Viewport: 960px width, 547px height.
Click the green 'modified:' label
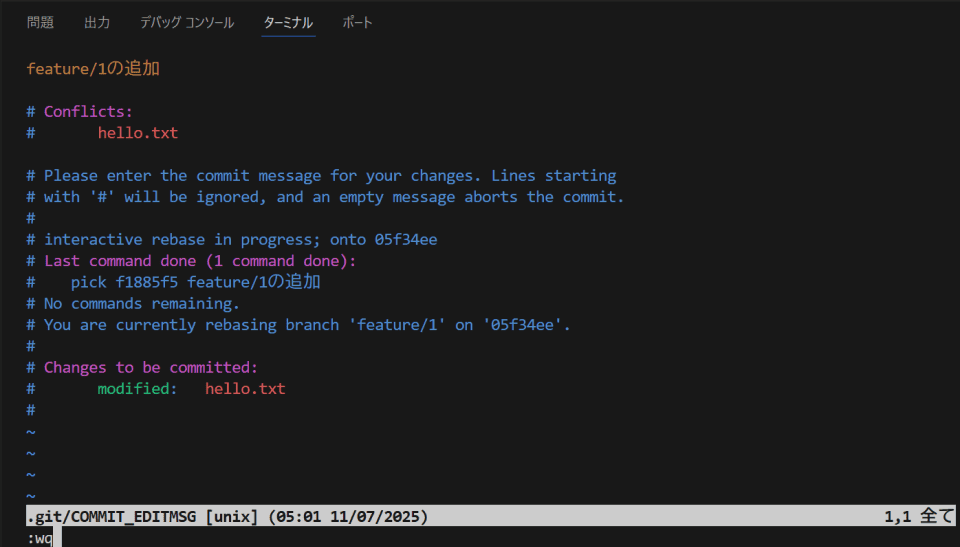tap(138, 389)
